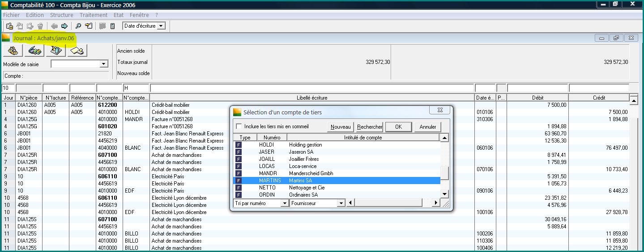
Task: Open the Etat menu
Action: click(x=119, y=15)
